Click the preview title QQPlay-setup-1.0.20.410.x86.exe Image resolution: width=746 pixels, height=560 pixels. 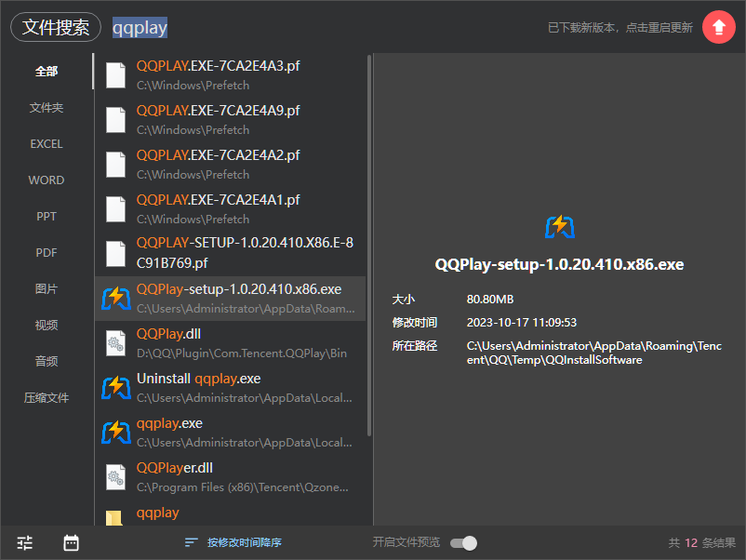pyautogui.click(x=560, y=264)
